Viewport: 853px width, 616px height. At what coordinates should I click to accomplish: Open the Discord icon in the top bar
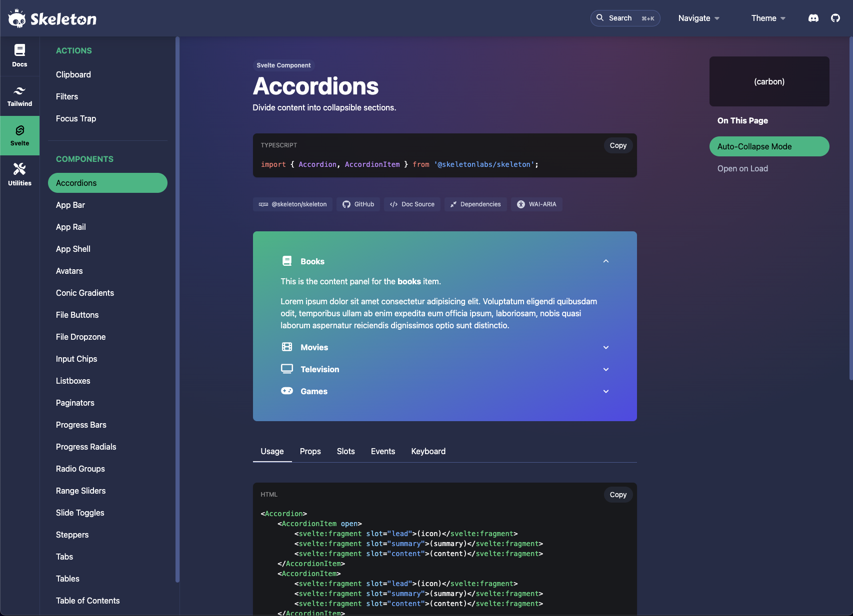tap(813, 18)
